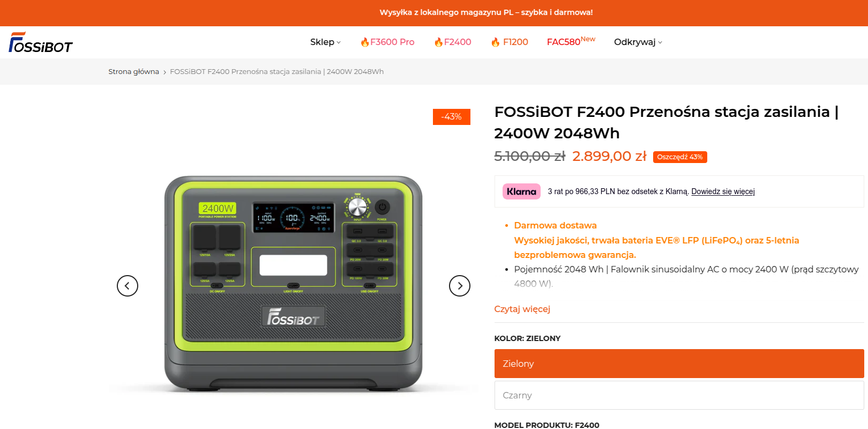
Task: Select the Czarny color option
Action: (679, 395)
